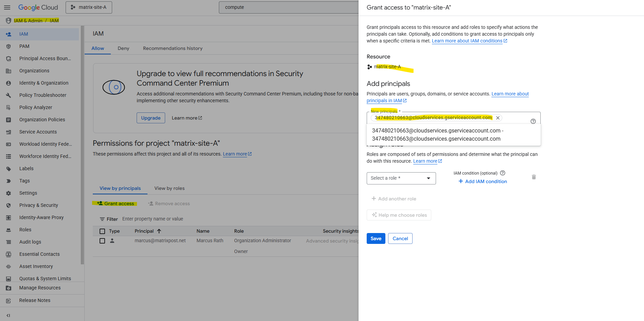Screen dimensions: 644x321
Task: Switch to the Deny tab
Action: click(x=123, y=48)
